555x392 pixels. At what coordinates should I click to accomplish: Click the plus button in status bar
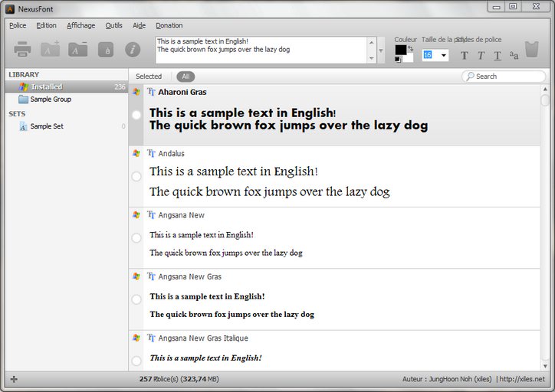(14, 379)
